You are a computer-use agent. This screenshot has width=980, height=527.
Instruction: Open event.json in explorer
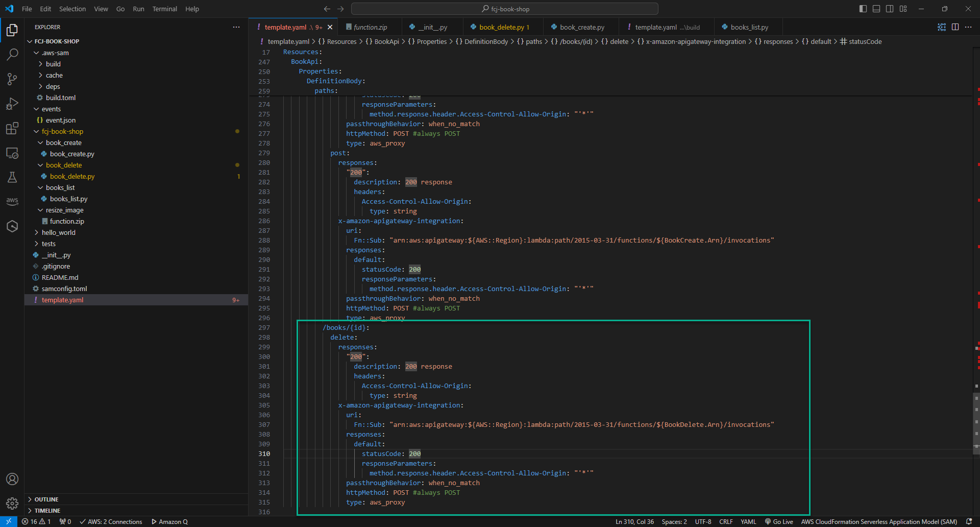(136, 120)
